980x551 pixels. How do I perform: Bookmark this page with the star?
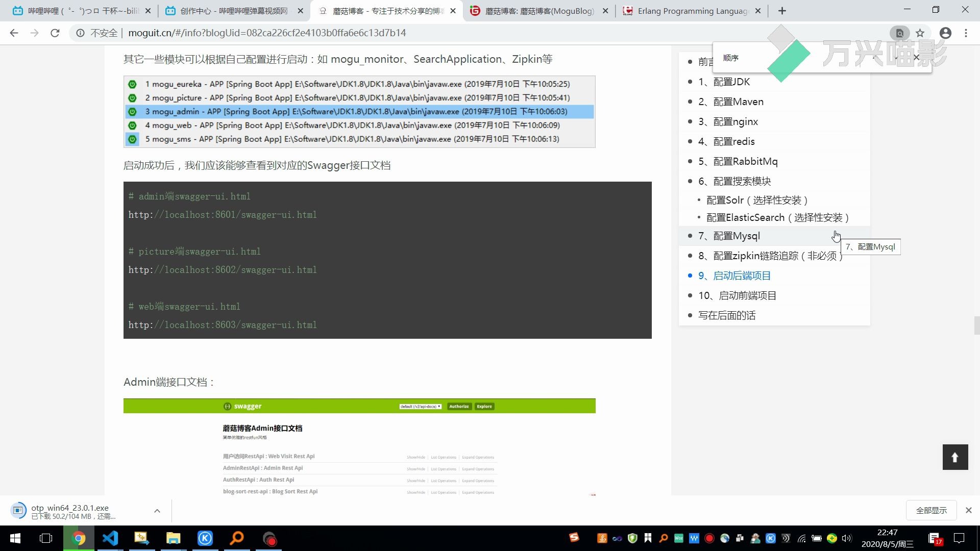(x=920, y=33)
